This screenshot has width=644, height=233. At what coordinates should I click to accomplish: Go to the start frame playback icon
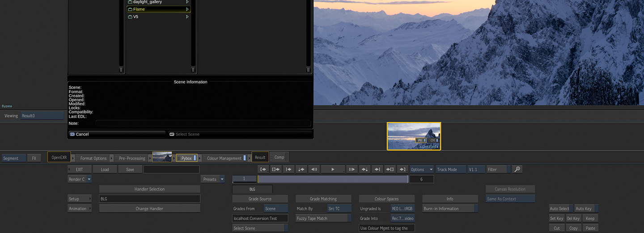(x=264, y=170)
